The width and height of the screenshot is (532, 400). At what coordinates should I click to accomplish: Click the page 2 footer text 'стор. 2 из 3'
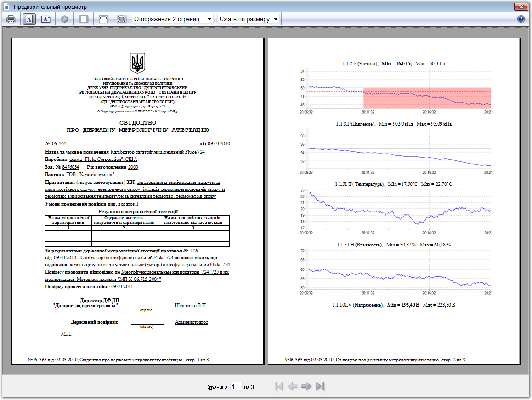point(453,360)
